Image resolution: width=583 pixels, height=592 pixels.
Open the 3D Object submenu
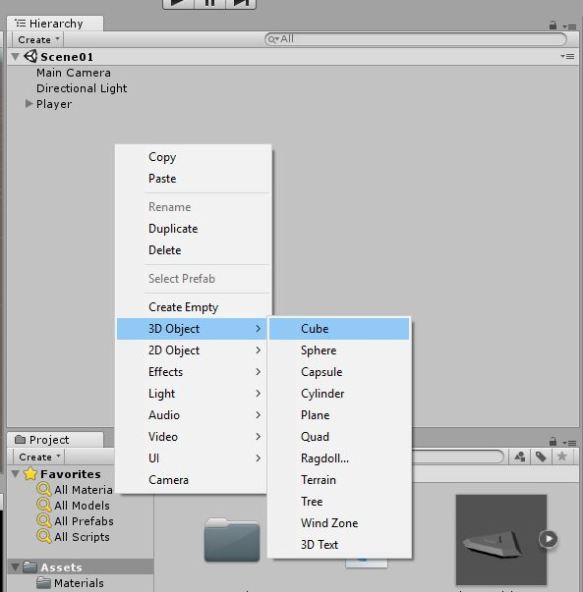(x=192, y=329)
